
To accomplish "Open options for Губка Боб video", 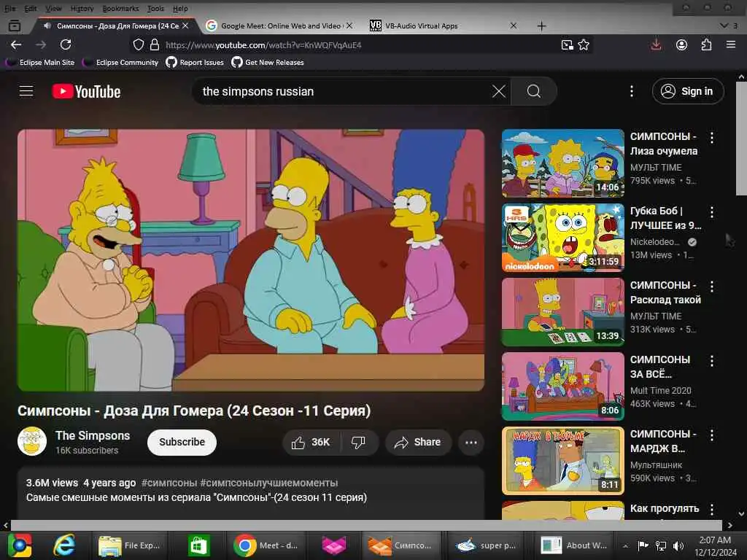I will coord(712,212).
